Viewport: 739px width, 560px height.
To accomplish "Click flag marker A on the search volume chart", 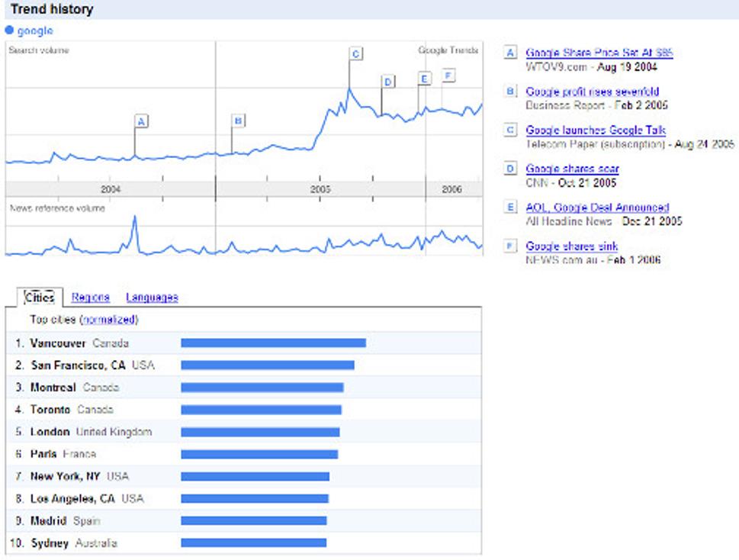I will (141, 121).
